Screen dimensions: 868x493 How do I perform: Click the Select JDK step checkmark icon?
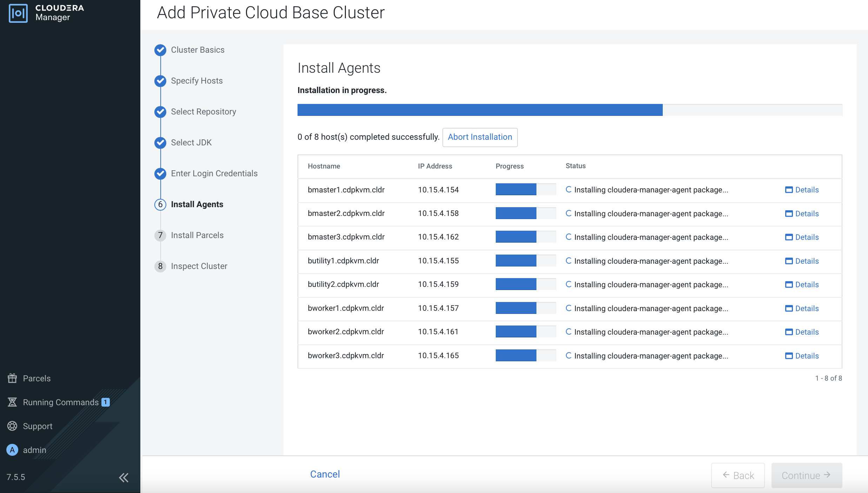[x=160, y=143]
